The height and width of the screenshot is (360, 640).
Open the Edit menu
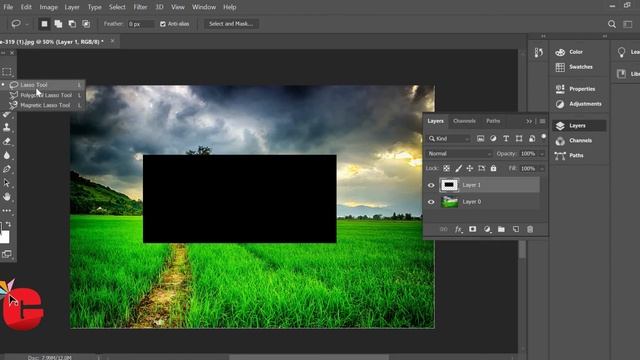pos(26,7)
